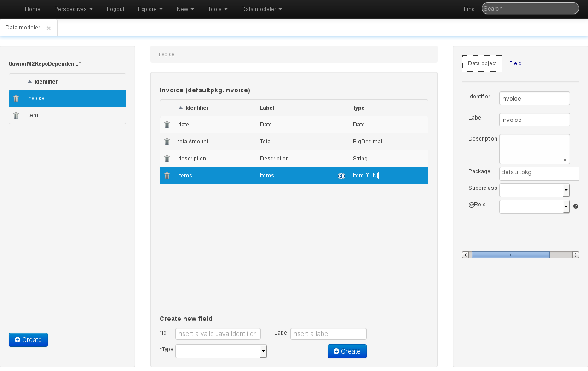This screenshot has width=588, height=371.
Task: Click the Find search box
Action: click(530, 9)
